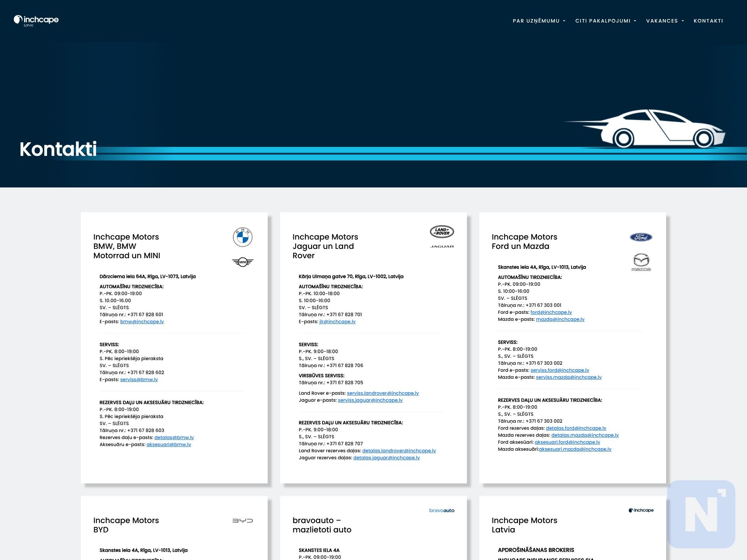This screenshot has height=560, width=747.
Task: Click the serviss.mazda@inchcape.lv link
Action: 569,377
